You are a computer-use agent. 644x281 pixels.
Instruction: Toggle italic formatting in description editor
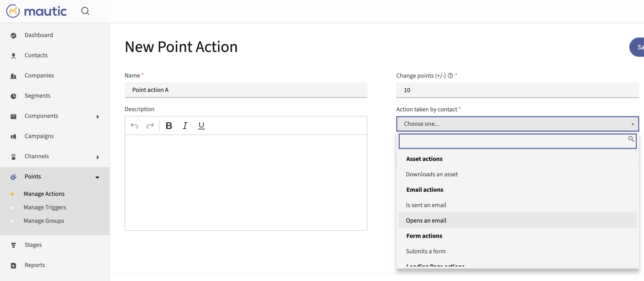[x=185, y=126]
